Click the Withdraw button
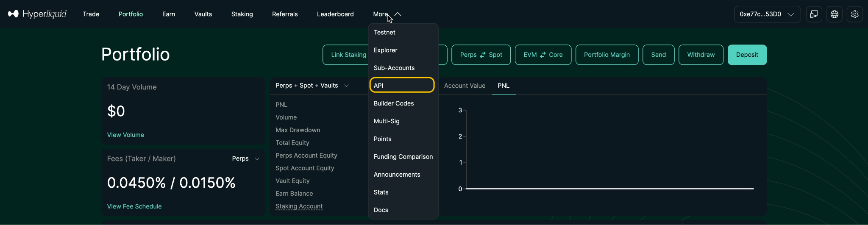868x225 pixels. click(701, 55)
